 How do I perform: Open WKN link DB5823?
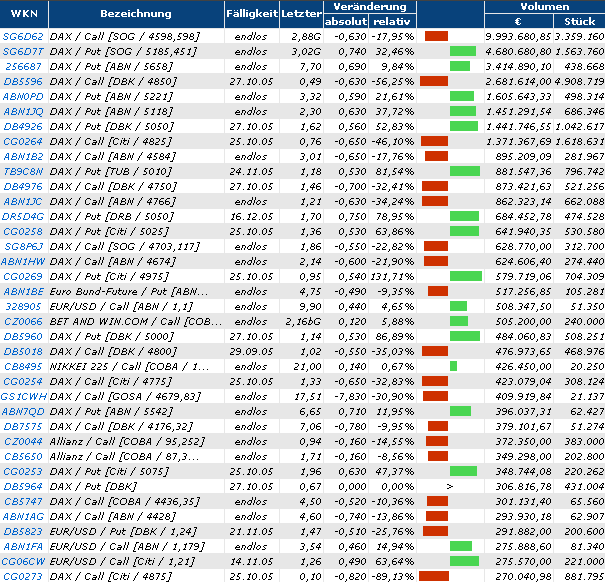23,531
